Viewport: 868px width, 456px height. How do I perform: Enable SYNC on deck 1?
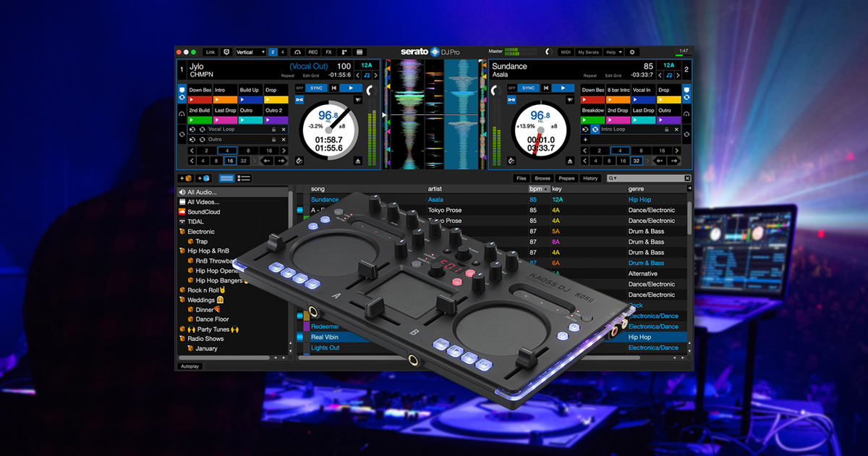click(316, 88)
